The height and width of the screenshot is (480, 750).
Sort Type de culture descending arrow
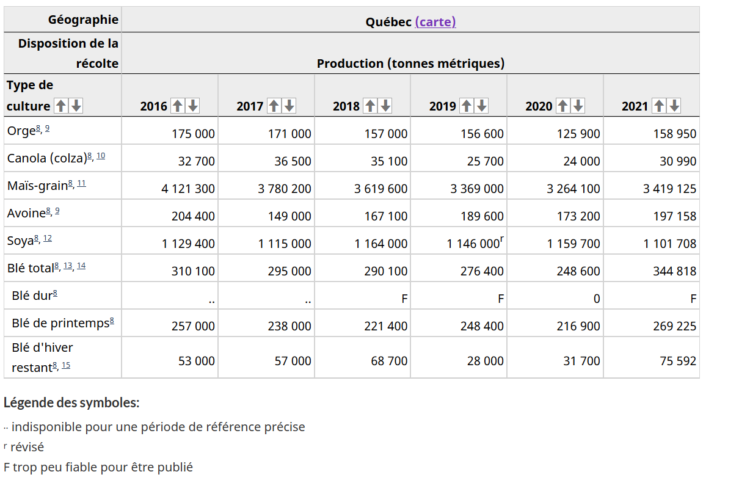tap(76, 106)
